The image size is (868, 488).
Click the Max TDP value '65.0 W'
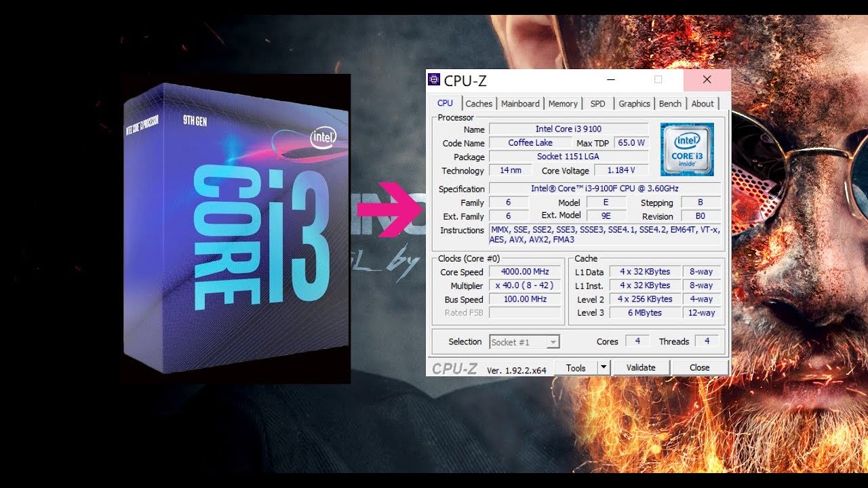(x=631, y=142)
